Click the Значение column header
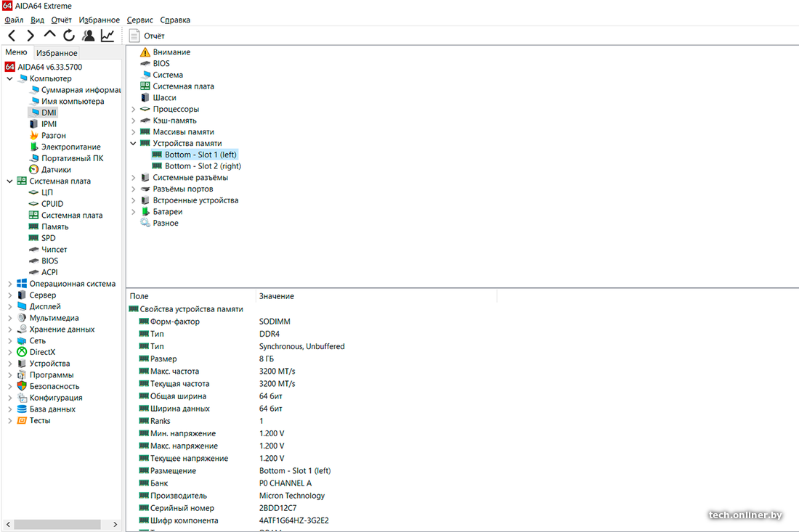The image size is (799, 532). point(277,296)
